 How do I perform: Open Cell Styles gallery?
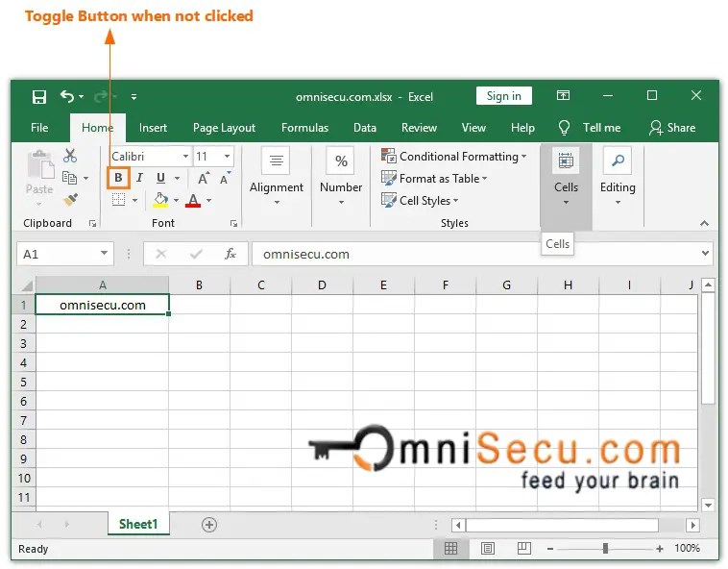click(x=420, y=201)
